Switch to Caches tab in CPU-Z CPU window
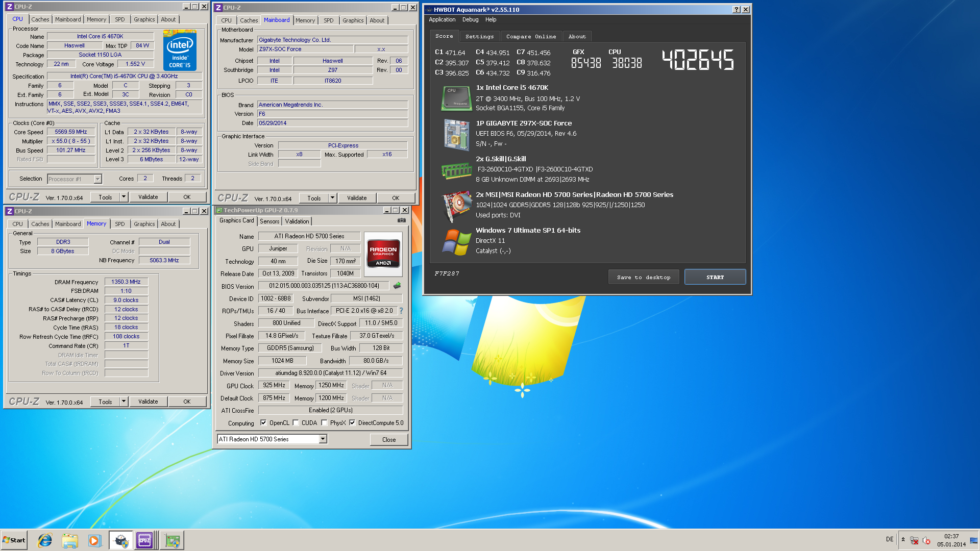The width and height of the screenshot is (980, 551). coord(40,19)
